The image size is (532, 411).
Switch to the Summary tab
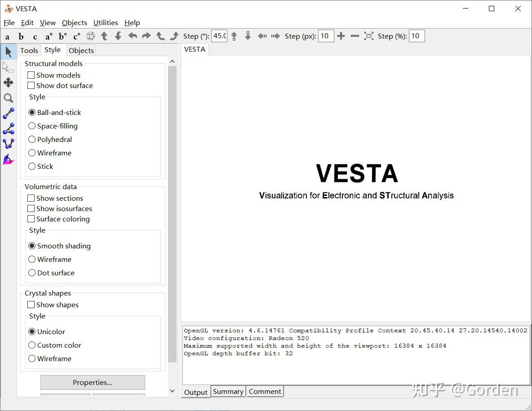tap(228, 392)
